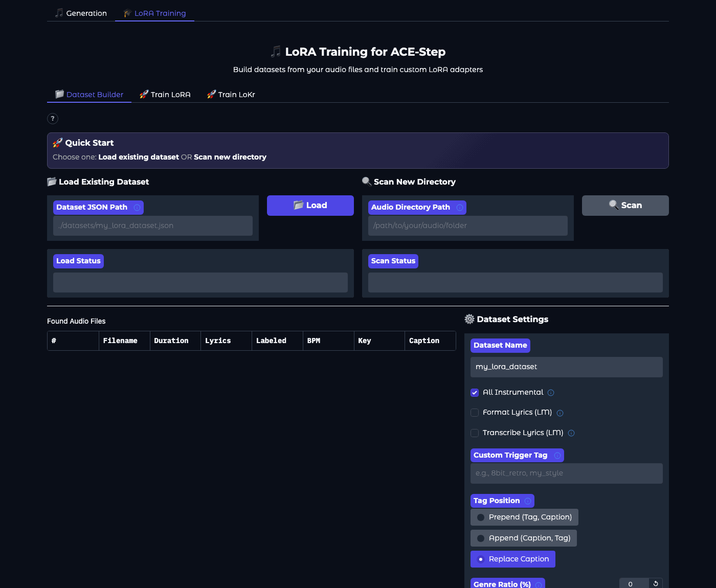Switch to the Generation tab

tap(81, 13)
